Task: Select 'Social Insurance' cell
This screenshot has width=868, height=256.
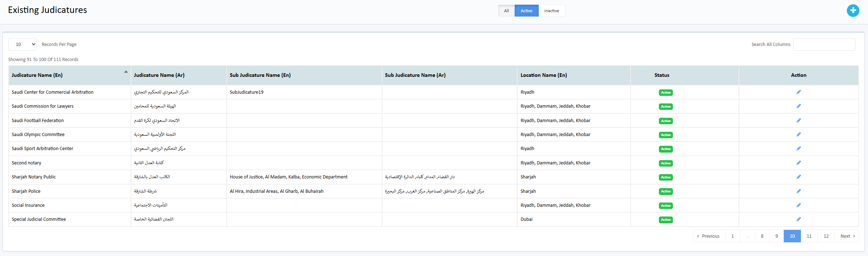Action: click(70, 205)
